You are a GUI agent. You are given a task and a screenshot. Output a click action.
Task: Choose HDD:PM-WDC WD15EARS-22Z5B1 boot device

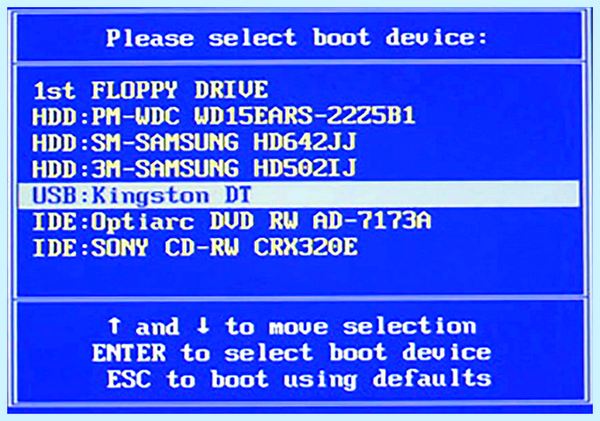coord(224,116)
